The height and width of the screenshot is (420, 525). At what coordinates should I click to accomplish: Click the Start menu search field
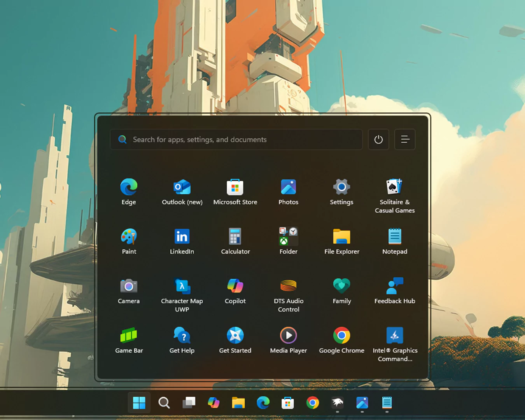pos(236,140)
